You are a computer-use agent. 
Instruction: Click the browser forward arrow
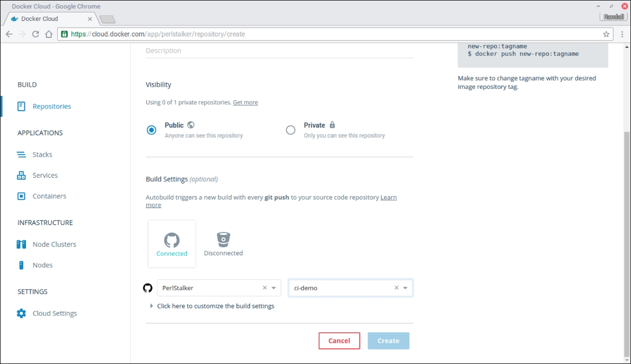click(22, 34)
